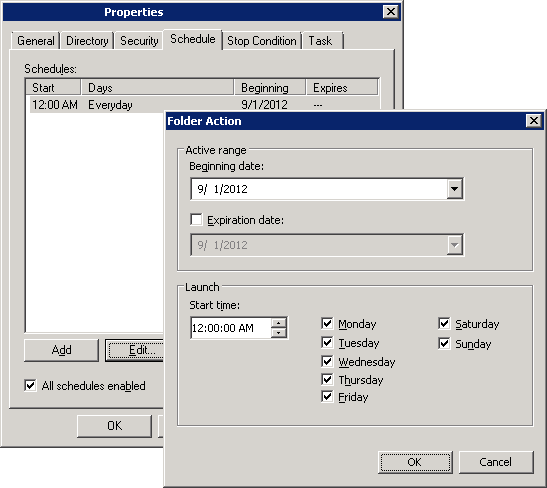
Task: Open the Directory tab
Action: (x=87, y=41)
